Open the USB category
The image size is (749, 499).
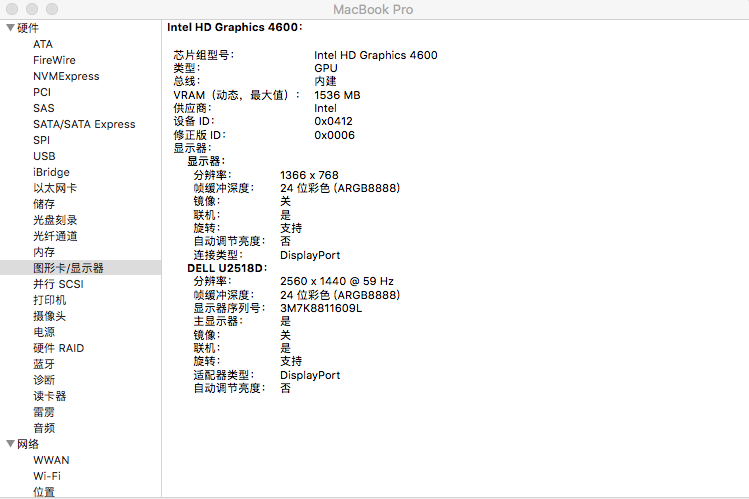[44, 156]
